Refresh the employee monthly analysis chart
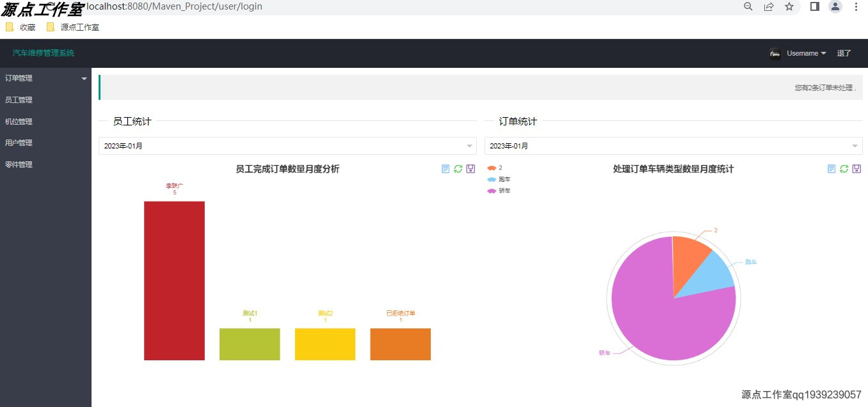Screen dimensions: 868x407 pyautogui.click(x=458, y=168)
